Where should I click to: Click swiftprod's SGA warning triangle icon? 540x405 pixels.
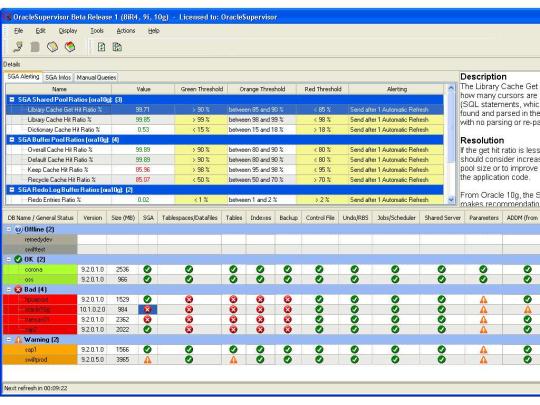click(x=147, y=360)
